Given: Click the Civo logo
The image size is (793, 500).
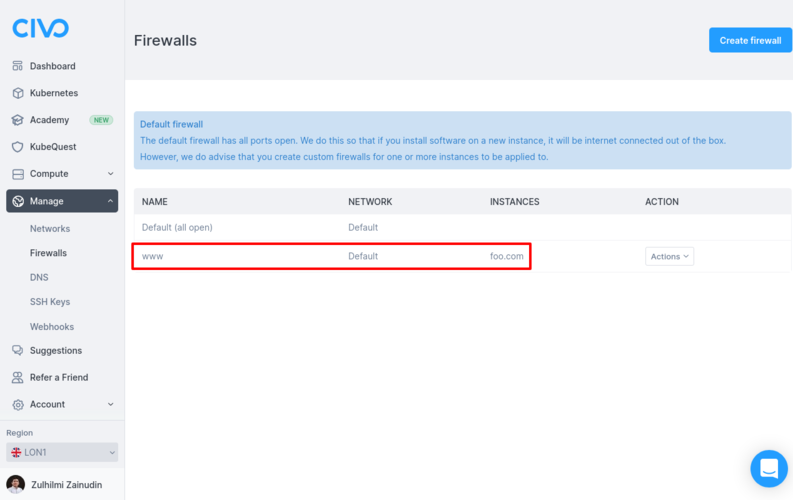Looking at the screenshot, I should pyautogui.click(x=40, y=28).
